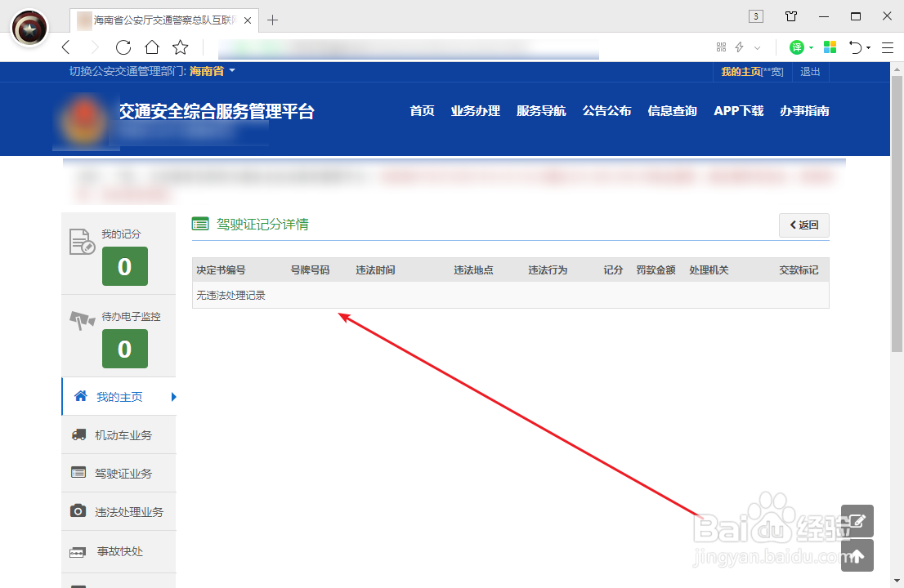Click inside the browser address bar
The width and height of the screenshot is (904, 588).
coord(409,47)
